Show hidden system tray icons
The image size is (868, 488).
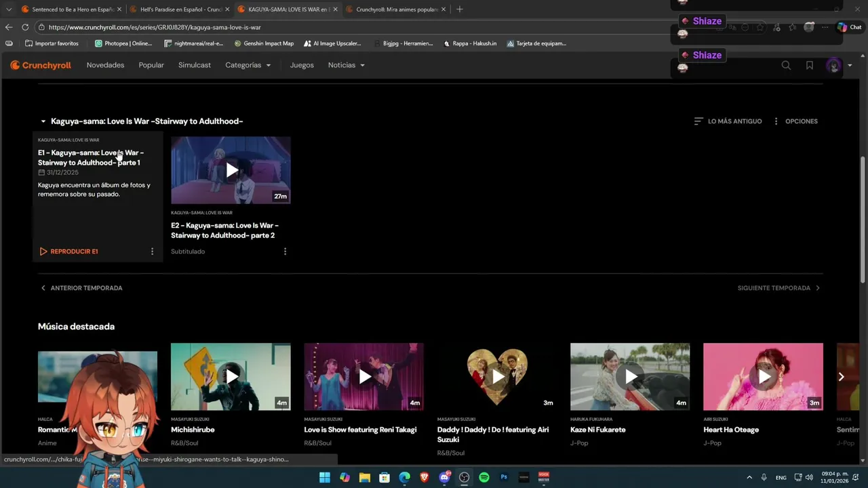tap(749, 477)
